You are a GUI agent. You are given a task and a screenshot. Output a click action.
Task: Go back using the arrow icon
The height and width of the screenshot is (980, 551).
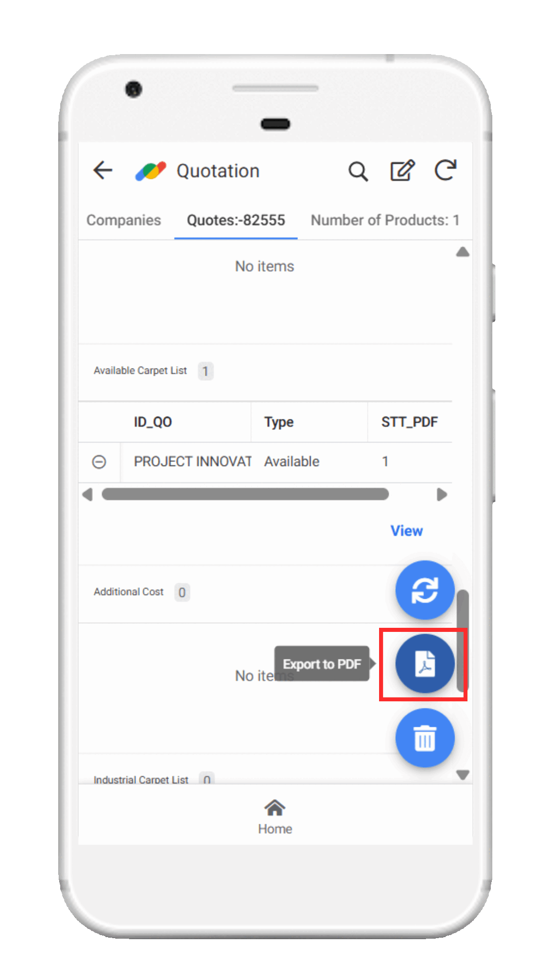pyautogui.click(x=103, y=170)
